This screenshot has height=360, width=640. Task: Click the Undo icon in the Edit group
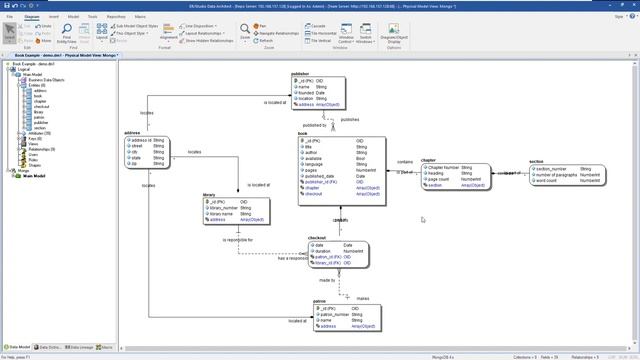coord(38,26)
